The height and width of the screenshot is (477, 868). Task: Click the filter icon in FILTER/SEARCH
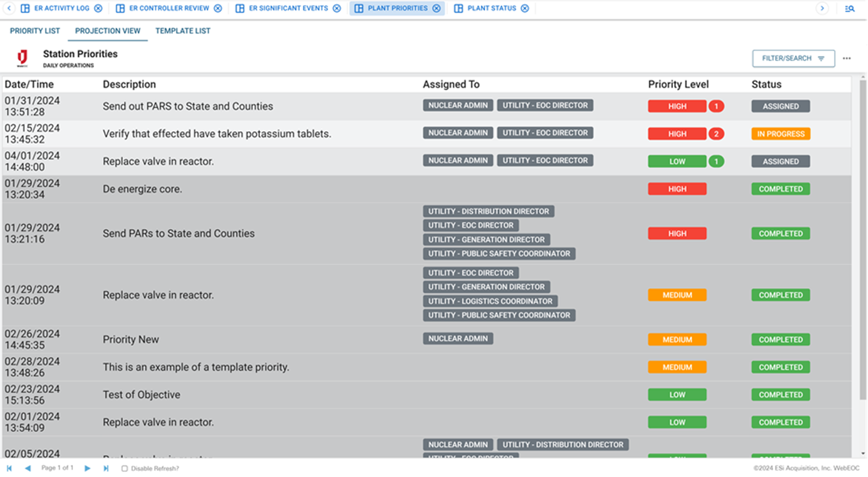point(821,58)
